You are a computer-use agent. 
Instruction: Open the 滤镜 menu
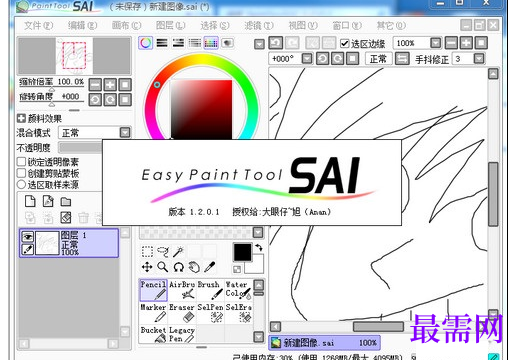click(x=259, y=25)
